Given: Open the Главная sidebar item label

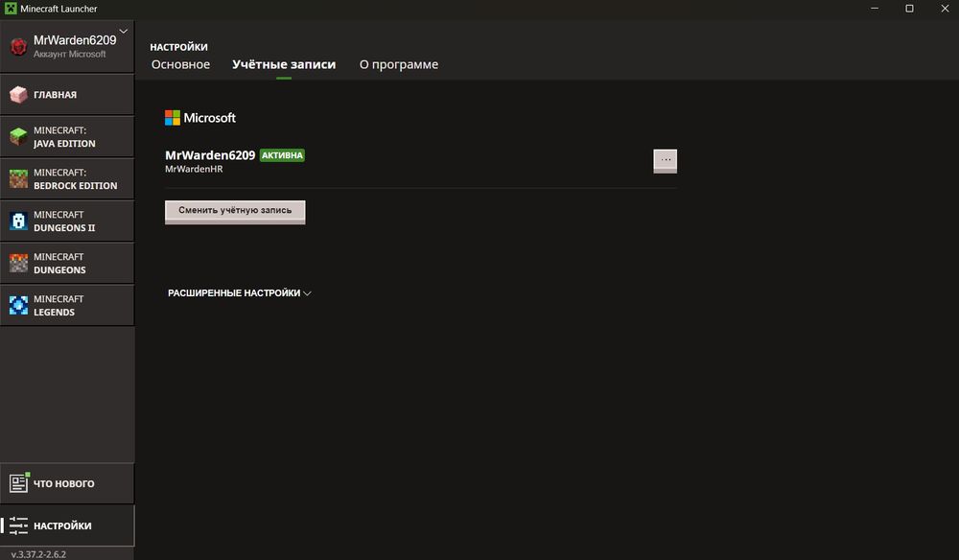Looking at the screenshot, I should pos(55,95).
